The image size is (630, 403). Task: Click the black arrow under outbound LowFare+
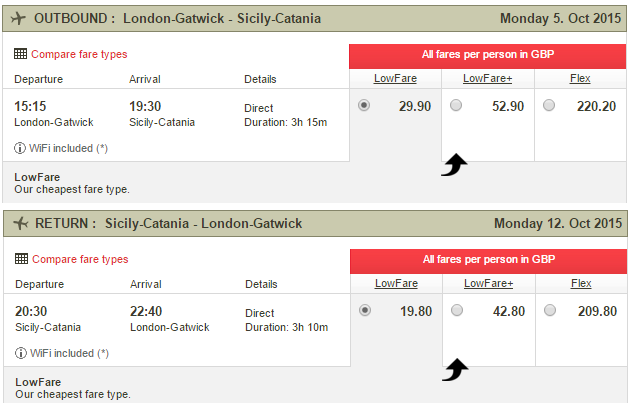point(454,165)
